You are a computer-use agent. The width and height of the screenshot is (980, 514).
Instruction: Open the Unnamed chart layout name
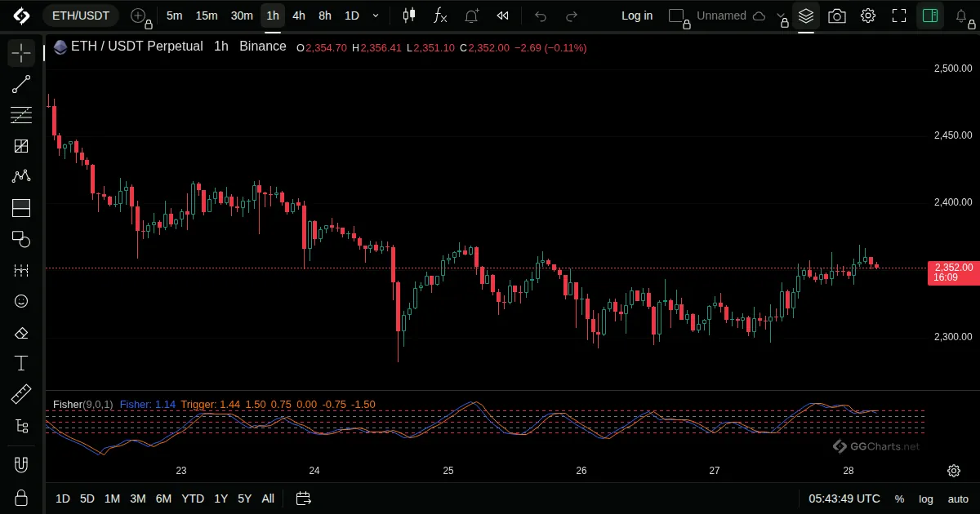[x=721, y=16]
